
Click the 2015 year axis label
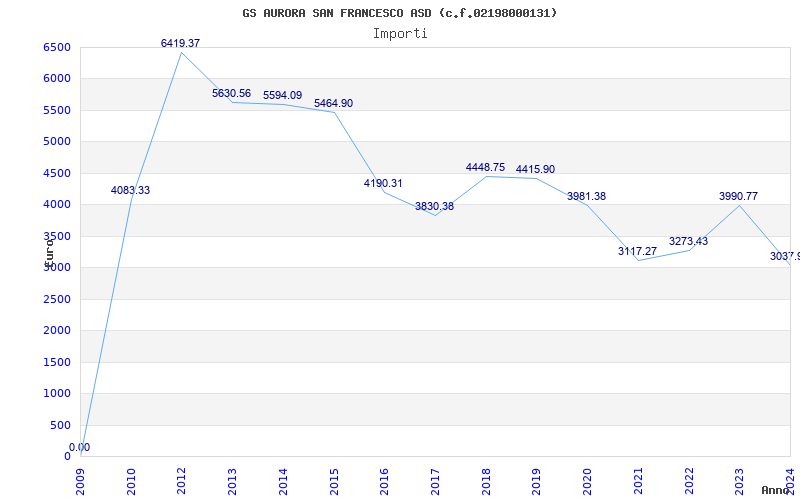point(334,482)
